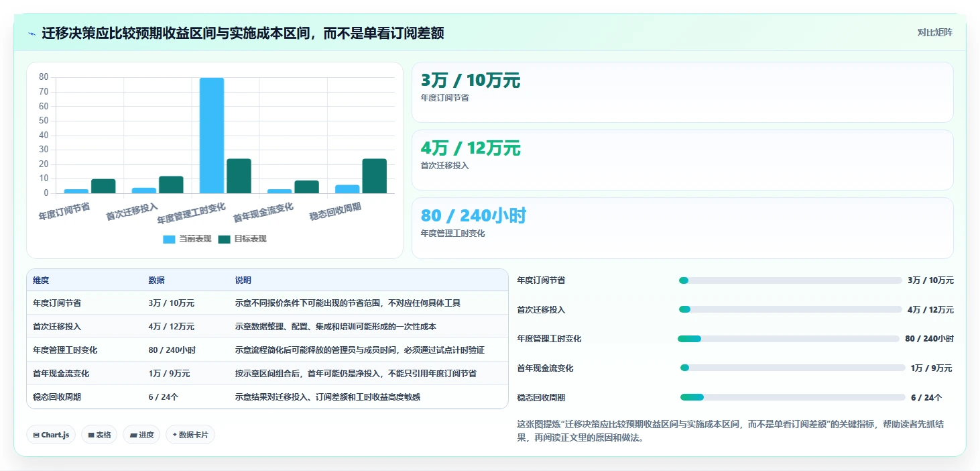
Task: Select 年度订阅节省 in the table's first column
Action: tap(57, 303)
